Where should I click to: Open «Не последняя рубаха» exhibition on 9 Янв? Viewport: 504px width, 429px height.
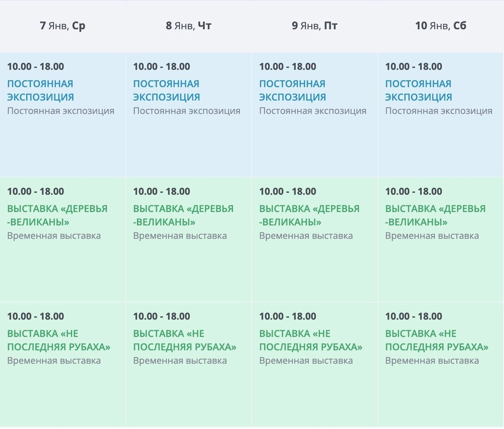(311, 340)
